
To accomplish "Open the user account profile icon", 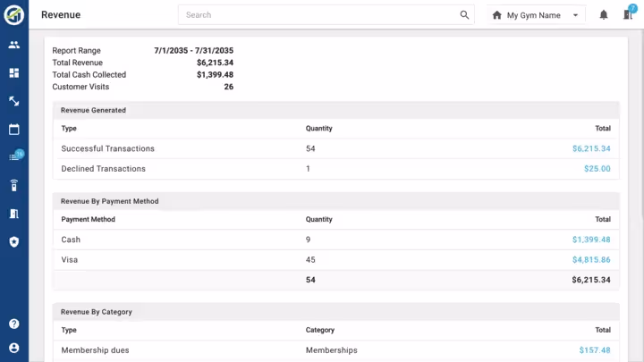I will point(14,348).
